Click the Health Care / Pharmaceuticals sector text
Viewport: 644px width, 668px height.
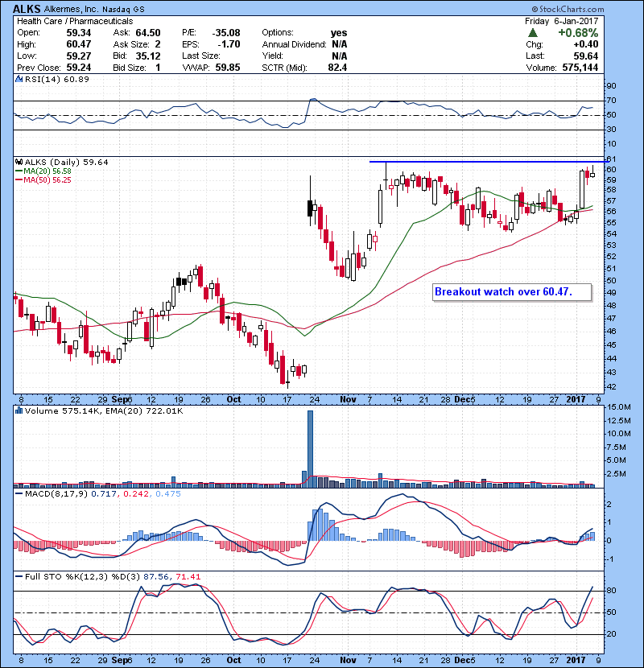tap(75, 21)
